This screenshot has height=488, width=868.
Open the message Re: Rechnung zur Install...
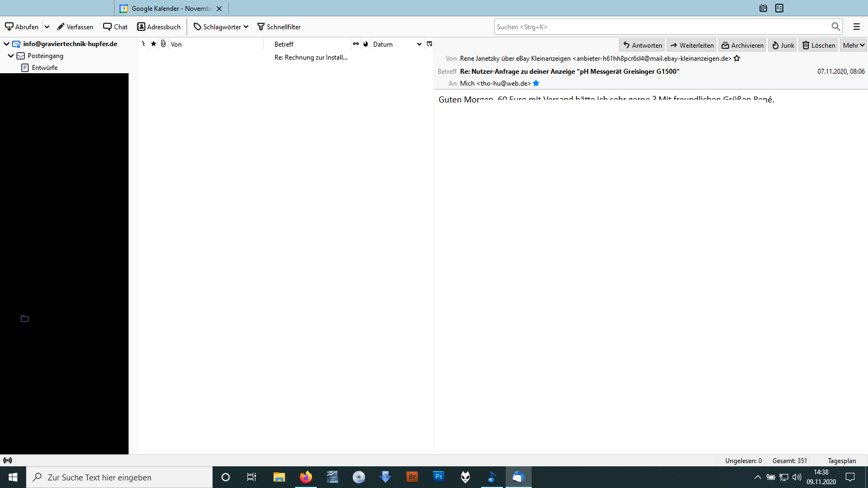click(x=311, y=57)
